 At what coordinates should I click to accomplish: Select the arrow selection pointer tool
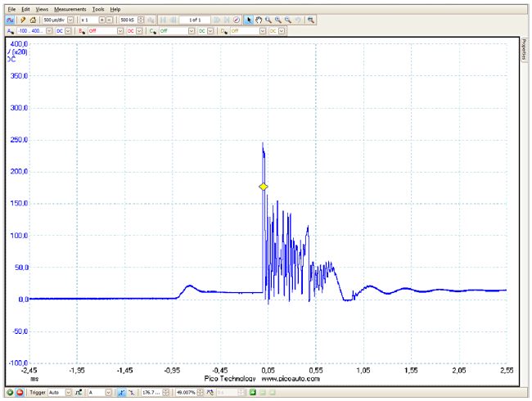click(250, 19)
